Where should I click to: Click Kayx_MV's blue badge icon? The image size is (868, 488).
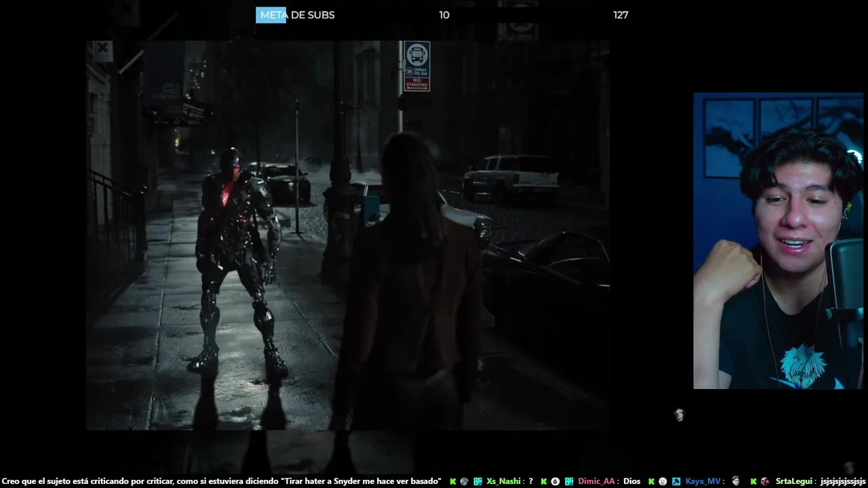point(676,481)
